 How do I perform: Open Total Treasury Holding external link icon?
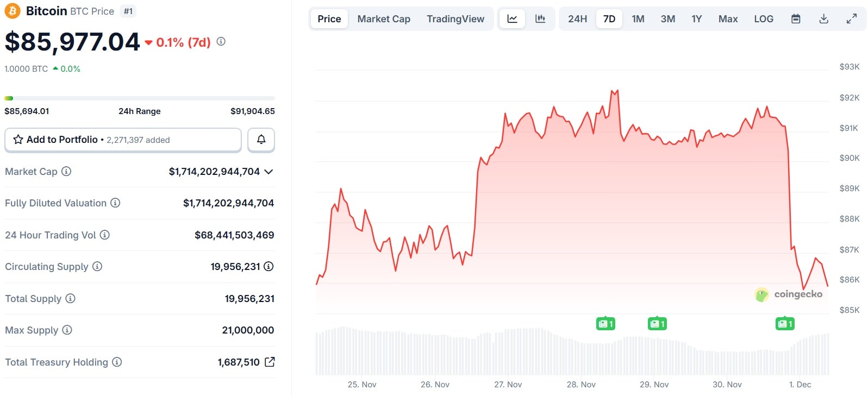point(270,362)
